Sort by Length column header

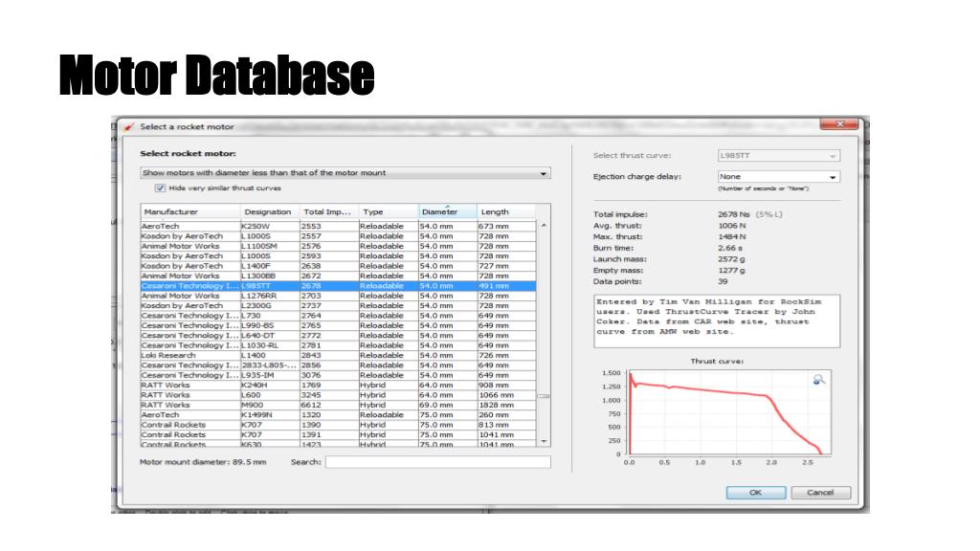(506, 211)
